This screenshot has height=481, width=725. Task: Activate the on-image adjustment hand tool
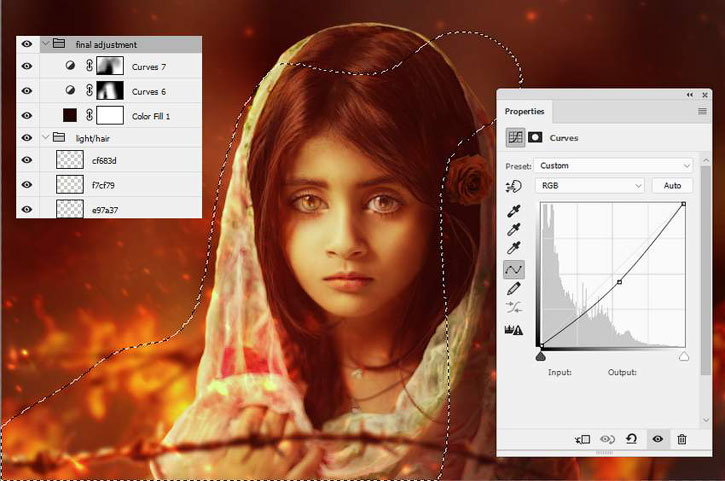(514, 186)
